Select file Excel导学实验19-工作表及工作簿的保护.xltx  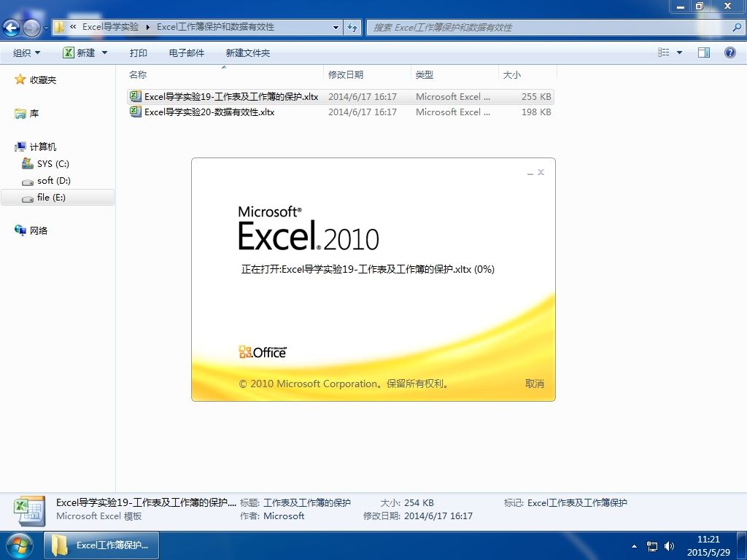[x=341, y=97]
